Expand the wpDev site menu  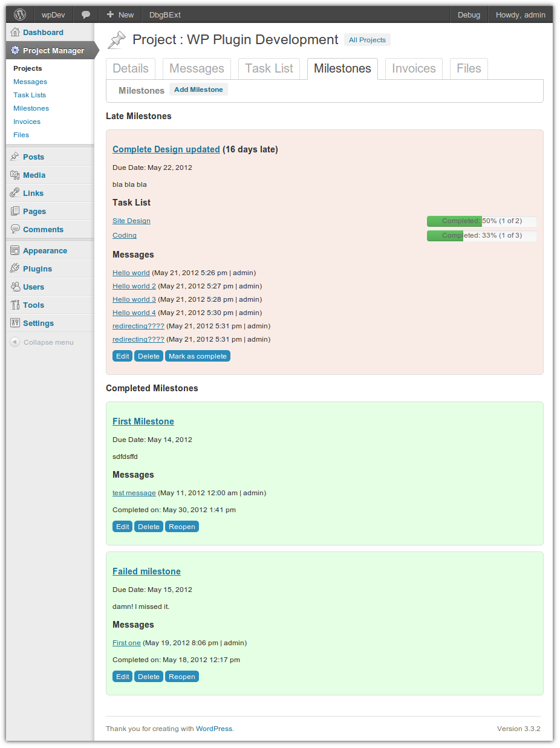pos(53,15)
